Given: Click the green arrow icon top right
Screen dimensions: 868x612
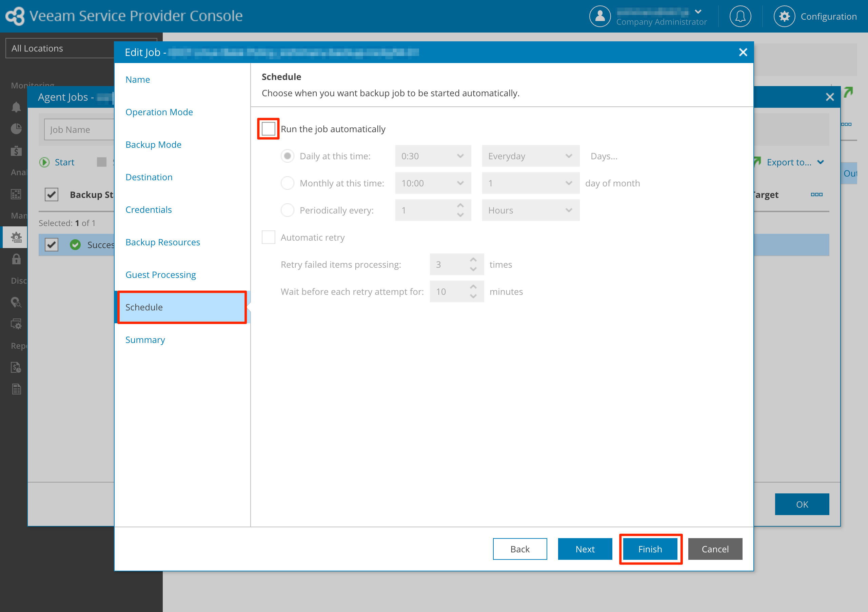Looking at the screenshot, I should point(849,92).
